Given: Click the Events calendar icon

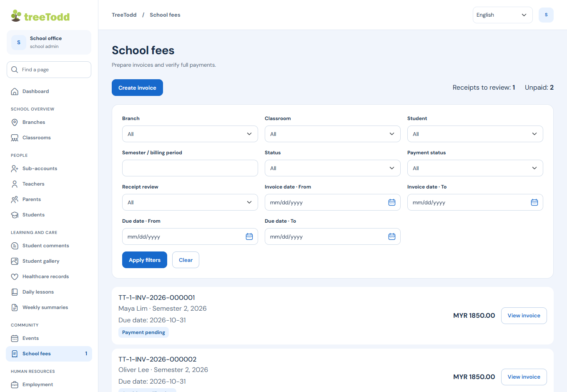Looking at the screenshot, I should [x=15, y=338].
